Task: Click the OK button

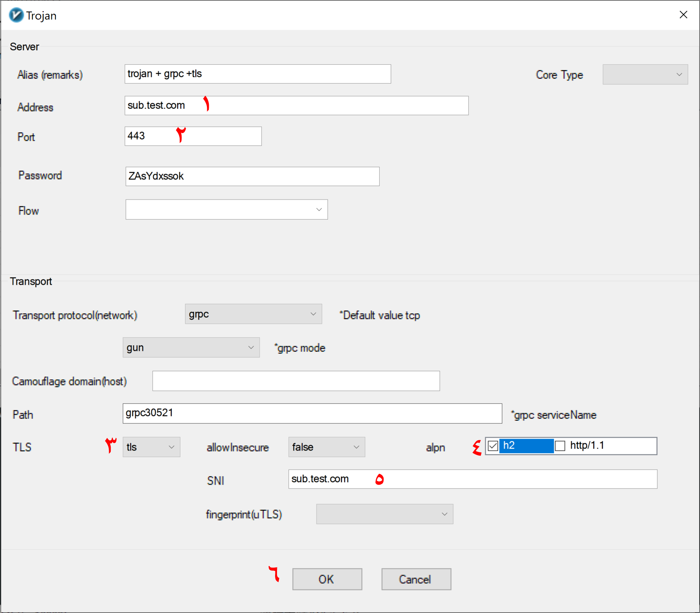Action: pyautogui.click(x=327, y=579)
